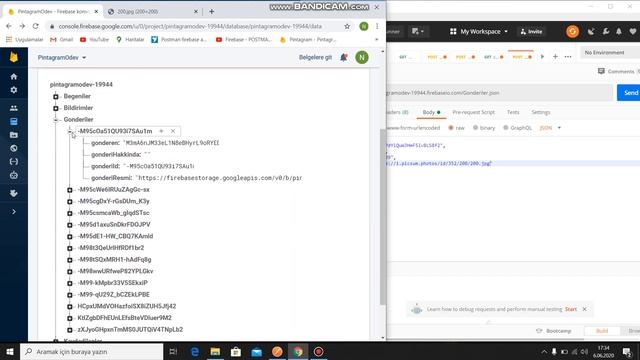Open Comments in Postman
The height and width of the screenshot is (360, 640).
616,71
